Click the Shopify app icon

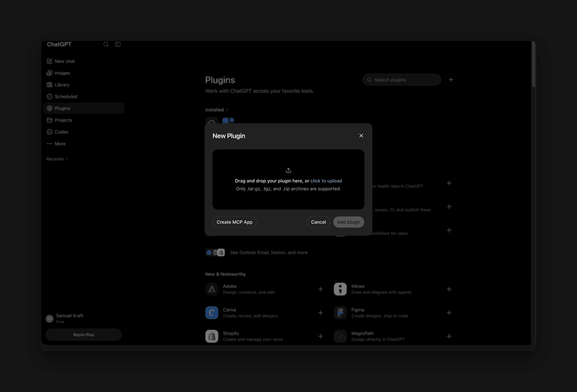point(212,336)
